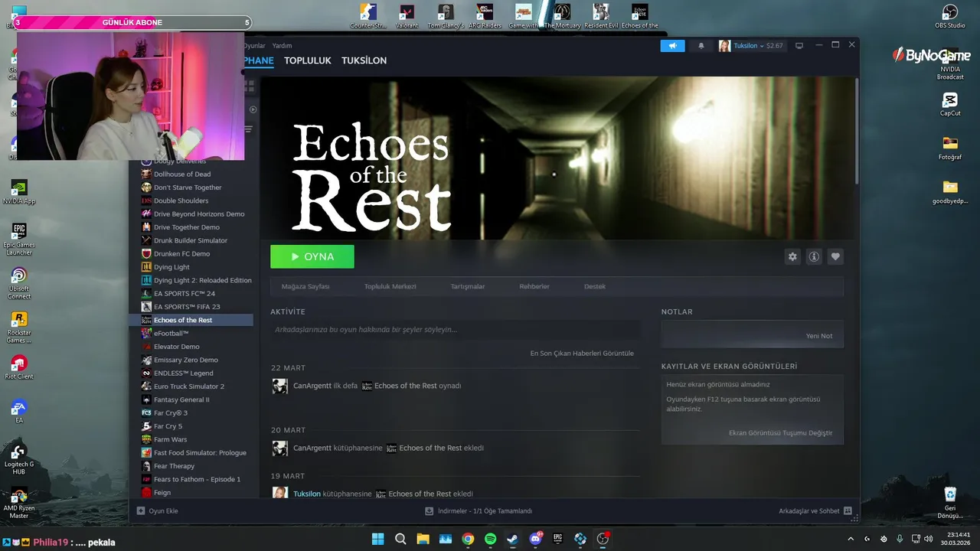Screen dimensions: 980x551
Task: Open game settings gear icon
Action: click(x=792, y=257)
